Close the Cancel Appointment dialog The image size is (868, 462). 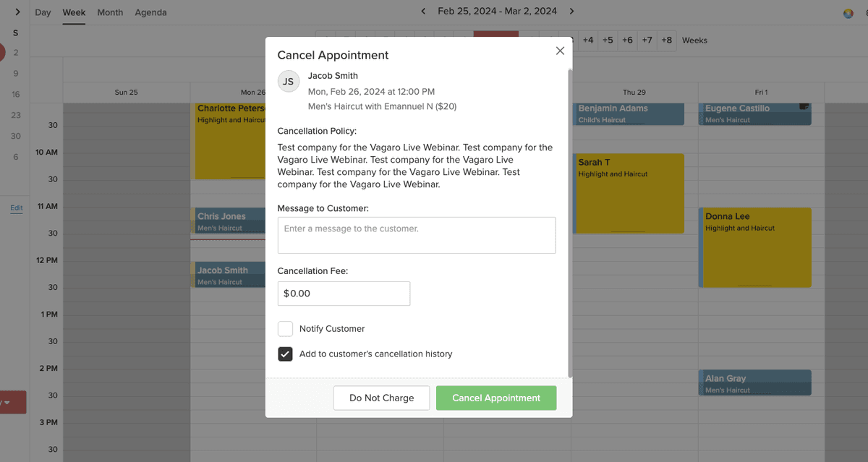point(559,51)
